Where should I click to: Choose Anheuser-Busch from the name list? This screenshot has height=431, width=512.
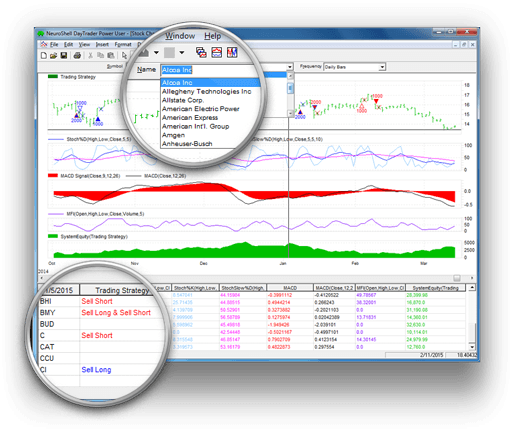click(x=187, y=144)
